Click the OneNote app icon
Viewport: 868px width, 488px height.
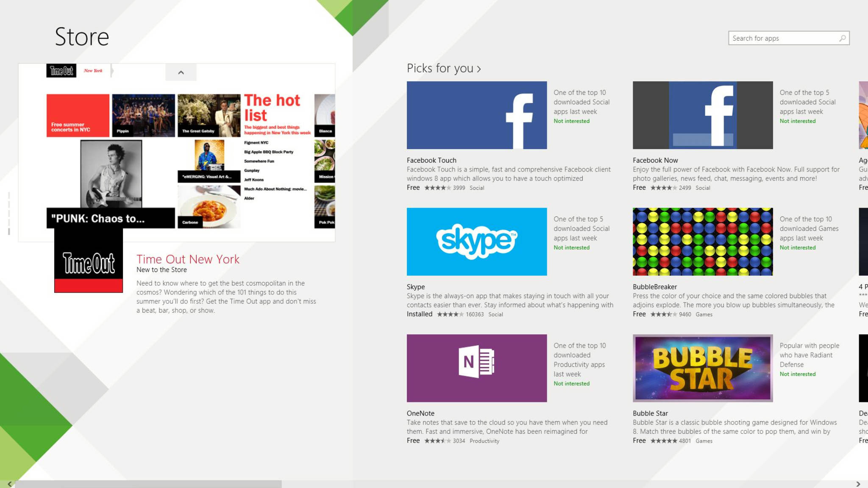pyautogui.click(x=476, y=368)
